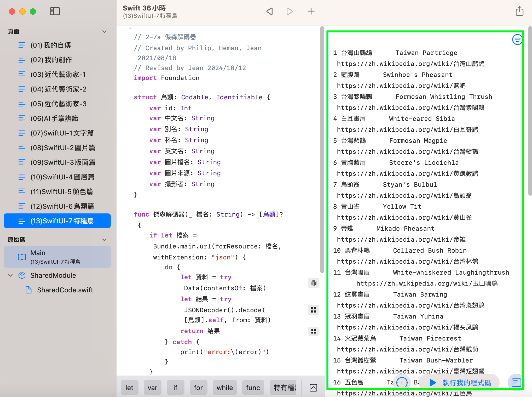Collapse the 原始碼 section chevron

(x=105, y=240)
